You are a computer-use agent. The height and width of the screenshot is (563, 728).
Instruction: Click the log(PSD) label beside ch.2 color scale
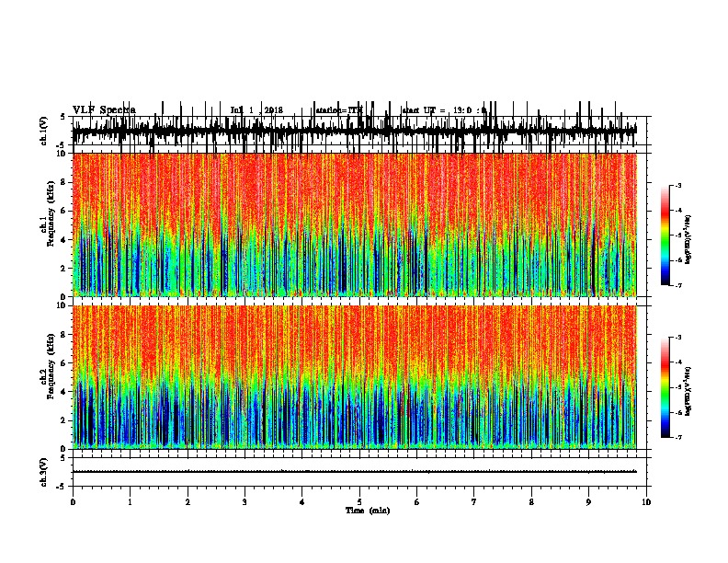688,392
